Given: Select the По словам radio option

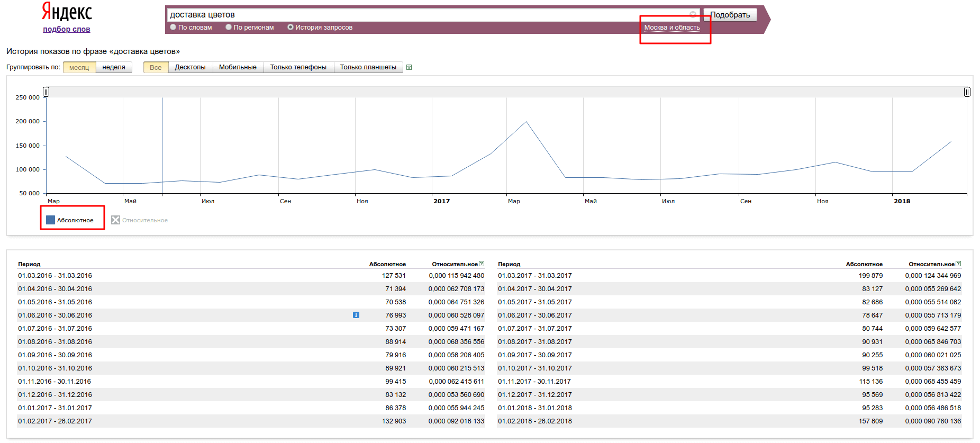Looking at the screenshot, I should [x=173, y=27].
